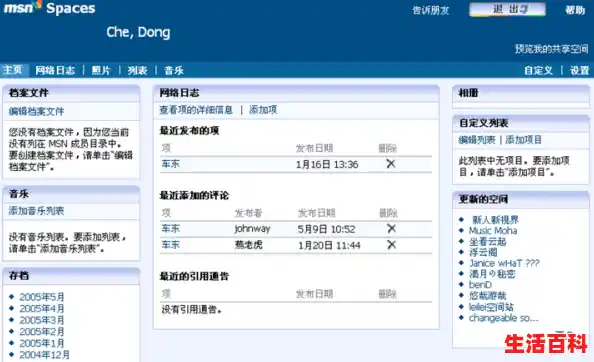Click 添加音乐列表 link
Viewport: 594px width, 362px height.
[x=36, y=211]
